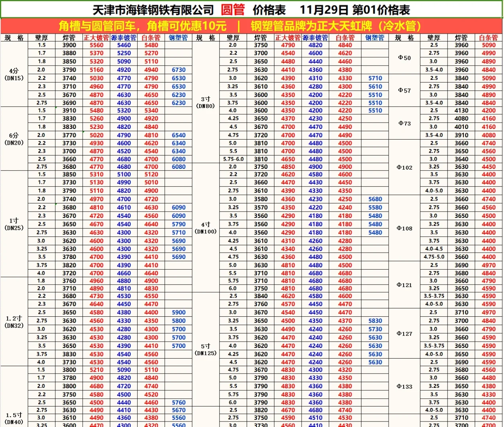
Task: Click the 钢塑管 column header
Action: pos(178,38)
